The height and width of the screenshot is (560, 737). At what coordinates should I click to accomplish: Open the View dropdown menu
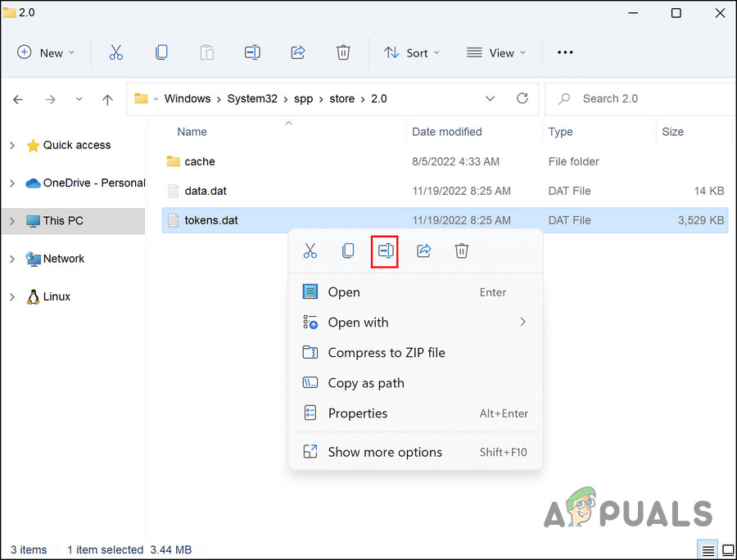(x=496, y=52)
